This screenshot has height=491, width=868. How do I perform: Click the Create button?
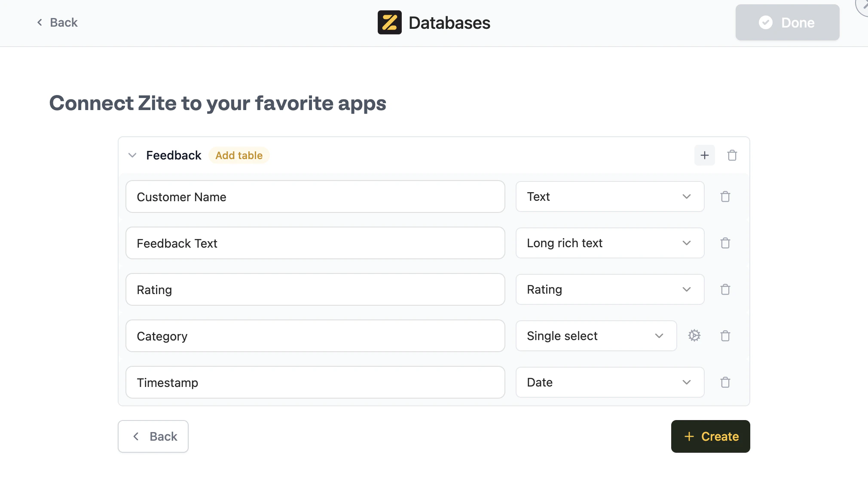pyautogui.click(x=710, y=436)
